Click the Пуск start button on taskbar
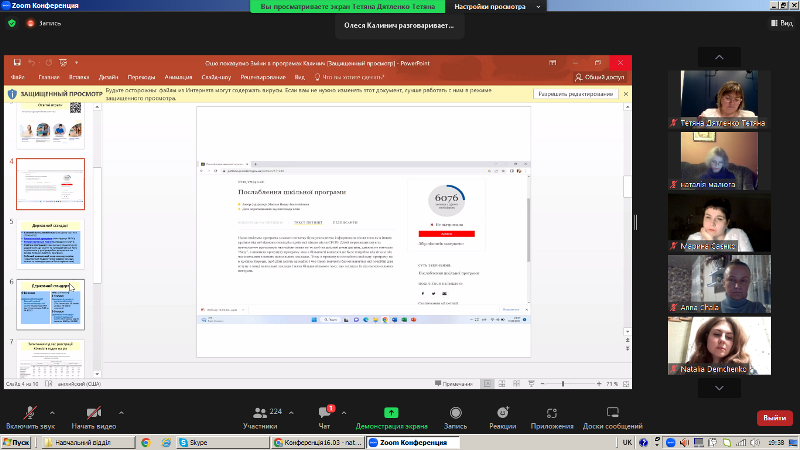 coord(16,441)
